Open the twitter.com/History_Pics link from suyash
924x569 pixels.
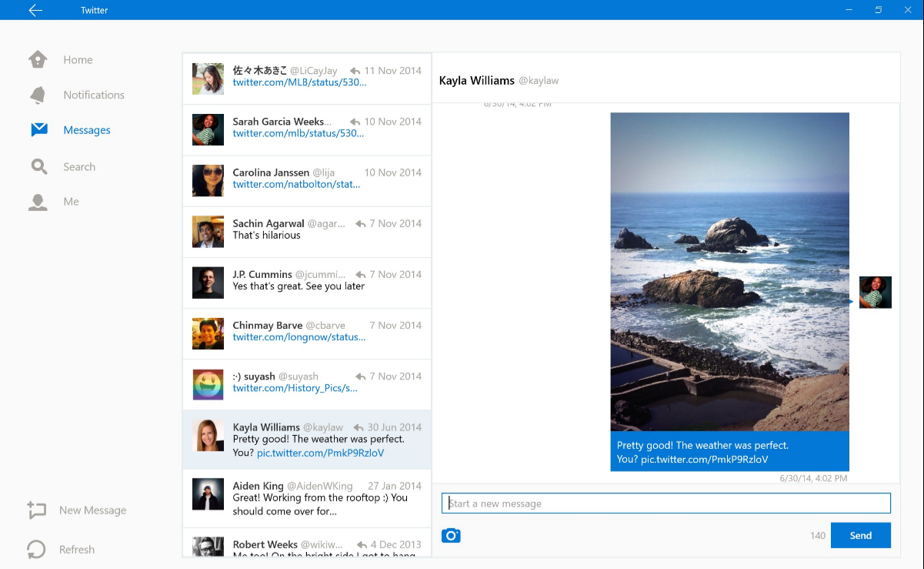(295, 388)
